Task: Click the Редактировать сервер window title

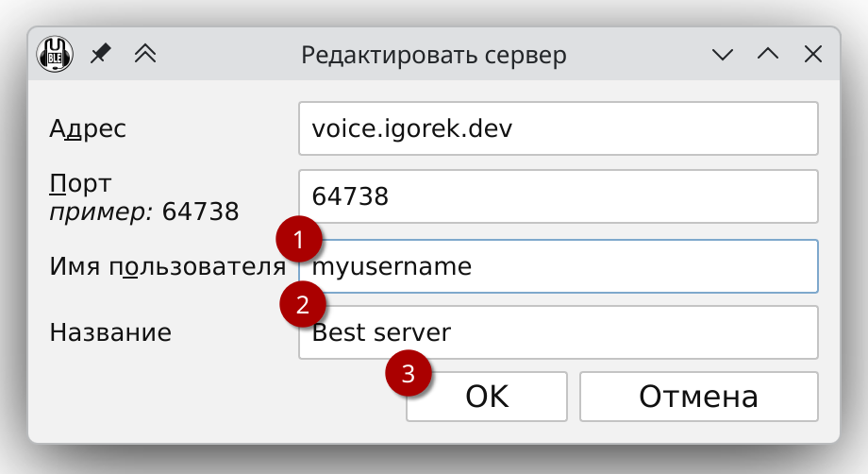Action: [433, 55]
